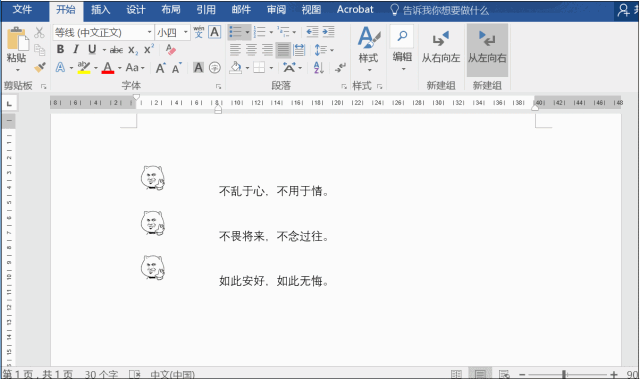
Task: Click the Shading paint bucket icon
Action: pos(236,68)
